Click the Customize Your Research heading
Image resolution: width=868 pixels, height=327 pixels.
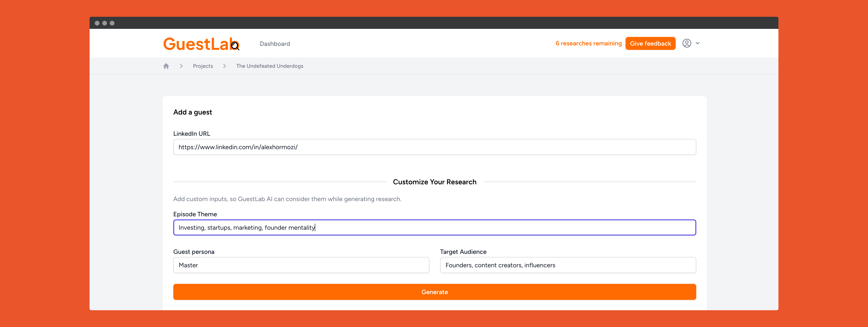click(434, 182)
